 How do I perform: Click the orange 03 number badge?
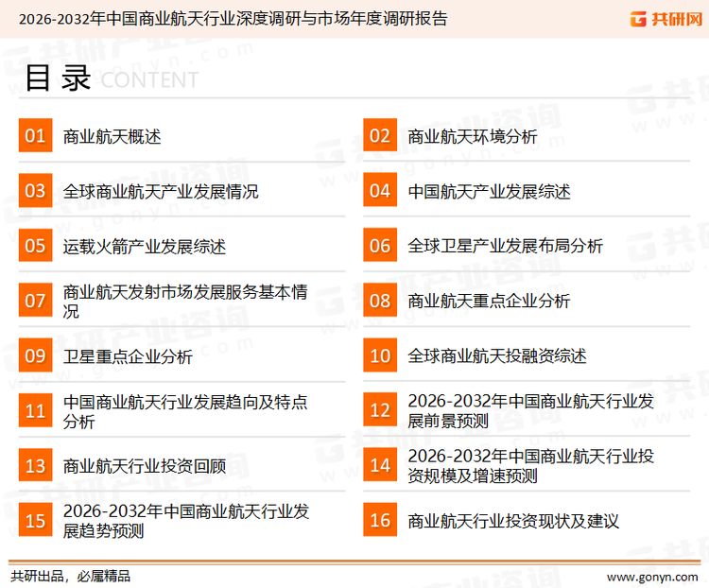35,190
